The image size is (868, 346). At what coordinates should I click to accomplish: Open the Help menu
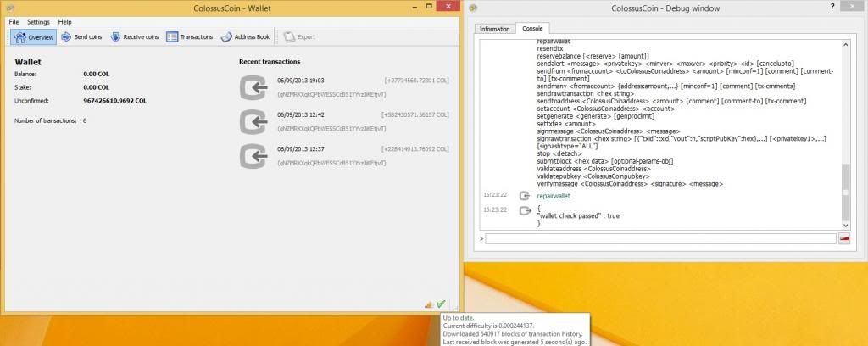(x=64, y=22)
